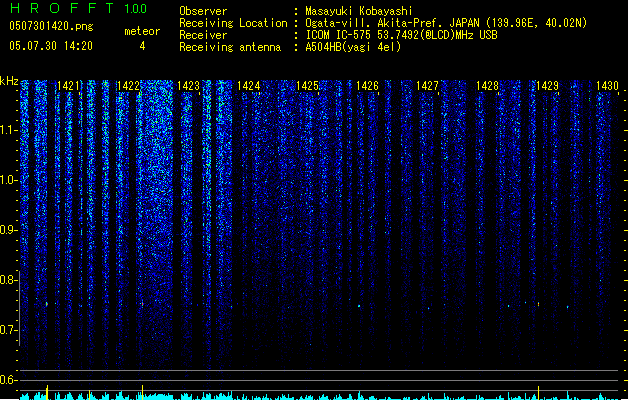Click the 1422 time marker

(x=128, y=86)
